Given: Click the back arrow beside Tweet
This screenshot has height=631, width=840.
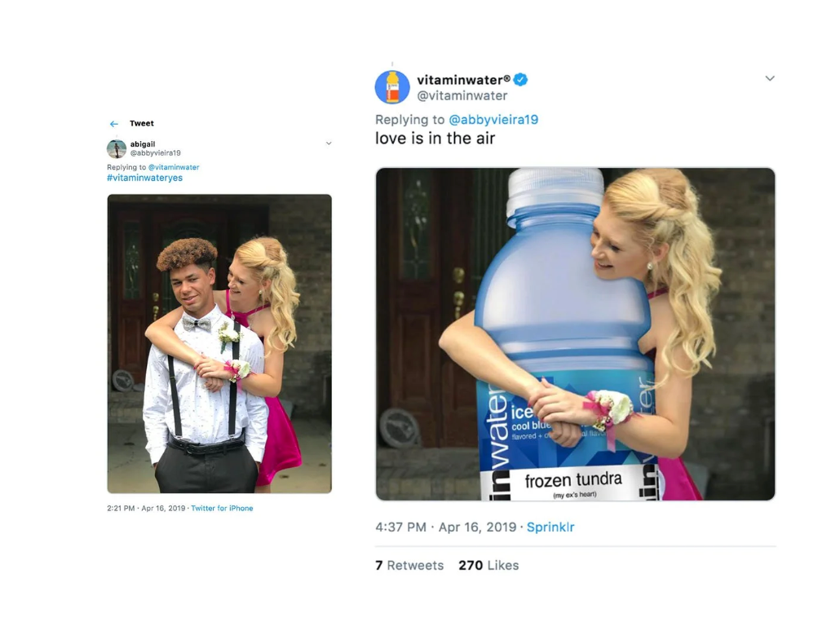Looking at the screenshot, I should (113, 124).
